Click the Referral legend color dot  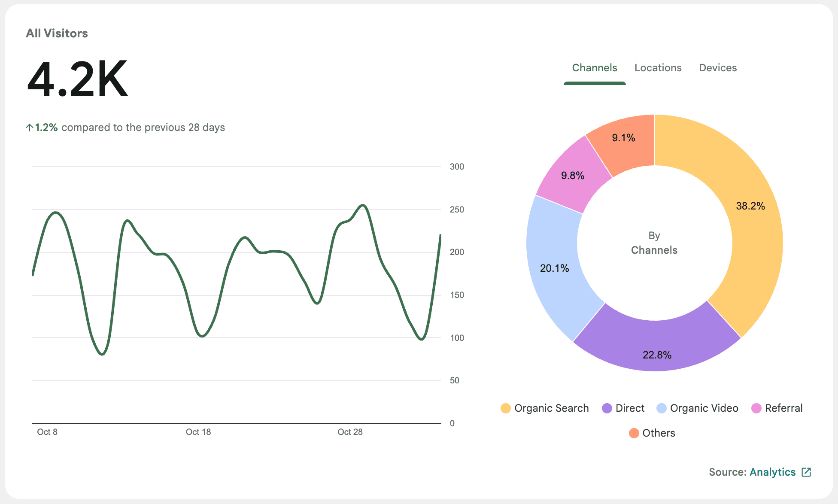coord(756,408)
